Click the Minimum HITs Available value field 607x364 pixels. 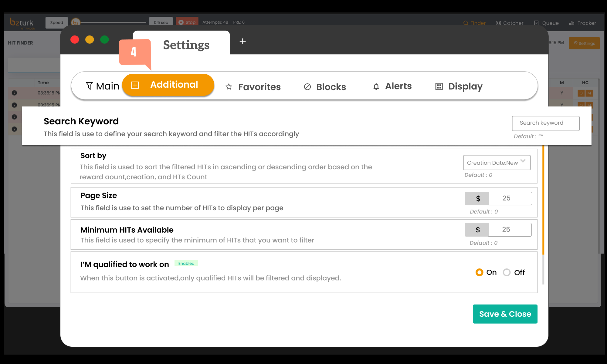point(510,230)
